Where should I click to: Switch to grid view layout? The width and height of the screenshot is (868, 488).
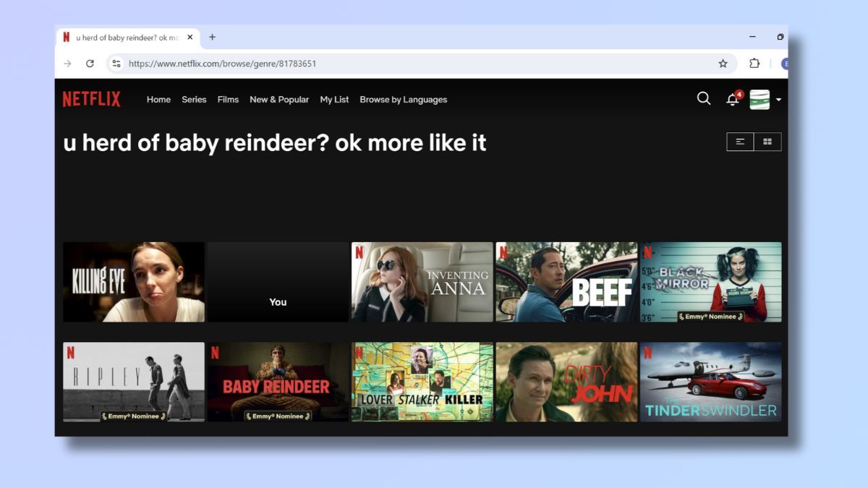click(767, 142)
